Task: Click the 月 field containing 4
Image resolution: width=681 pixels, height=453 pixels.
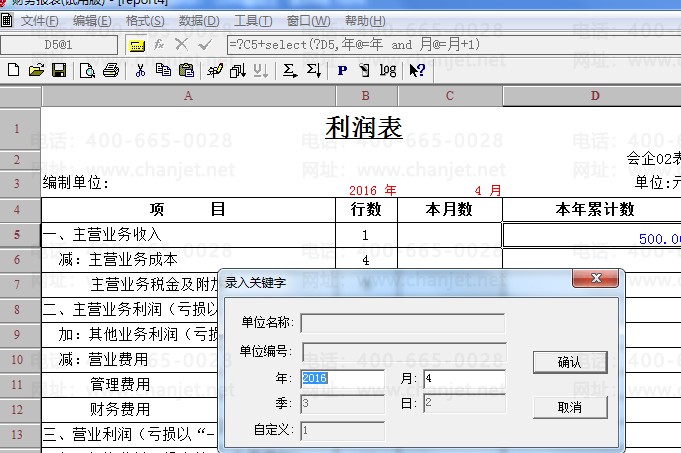Action: (465, 378)
